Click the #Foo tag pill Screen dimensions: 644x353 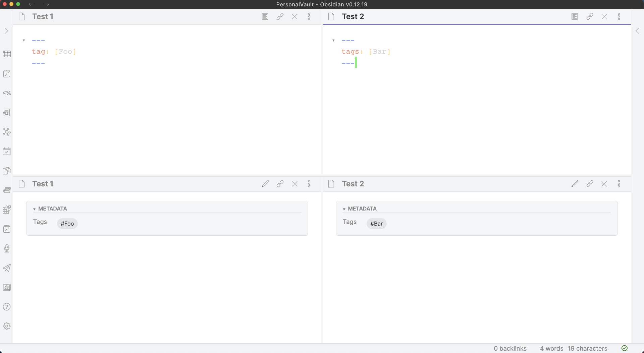[x=67, y=224]
